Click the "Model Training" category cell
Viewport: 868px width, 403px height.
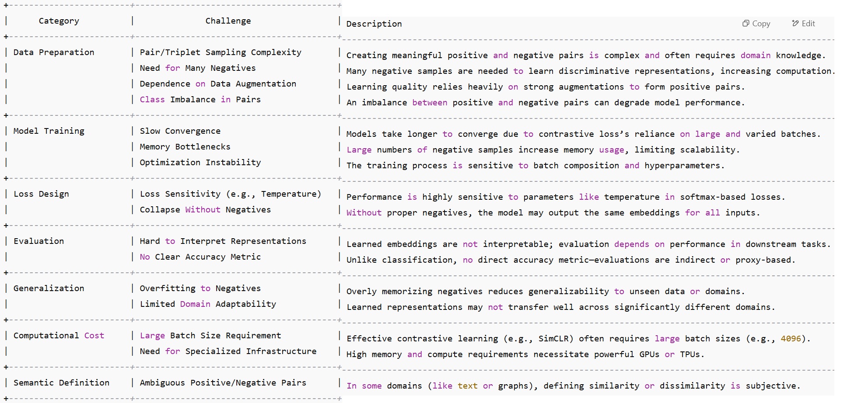49,131
